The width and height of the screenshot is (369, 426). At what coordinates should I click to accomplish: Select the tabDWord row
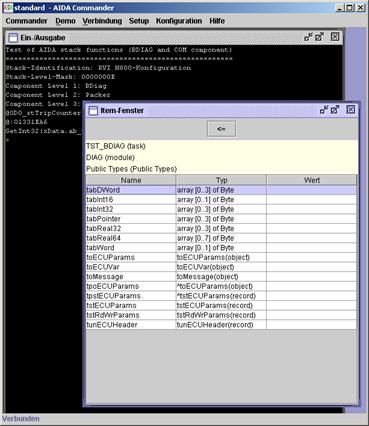point(221,190)
